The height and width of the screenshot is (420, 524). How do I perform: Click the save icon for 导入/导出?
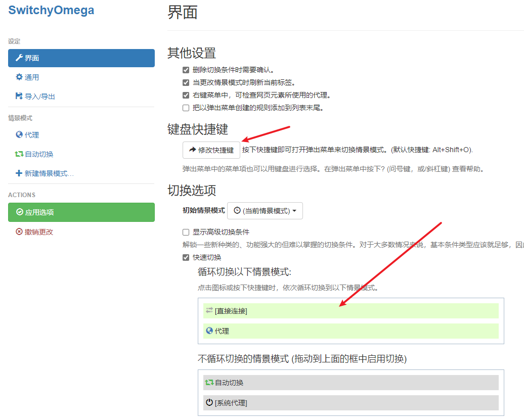click(19, 97)
